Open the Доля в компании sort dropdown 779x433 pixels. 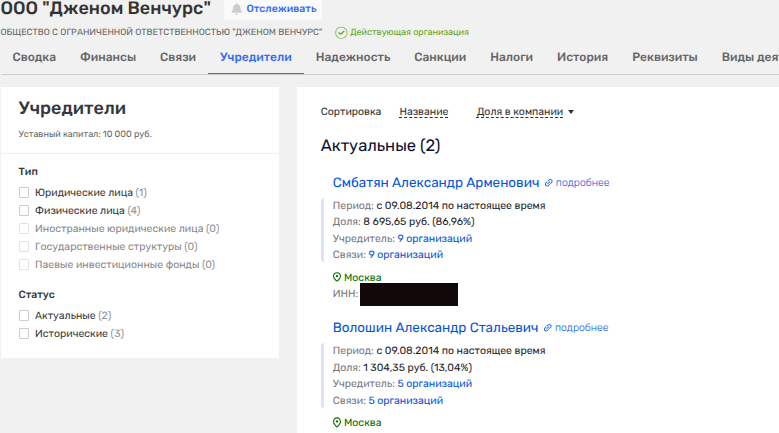tap(525, 112)
